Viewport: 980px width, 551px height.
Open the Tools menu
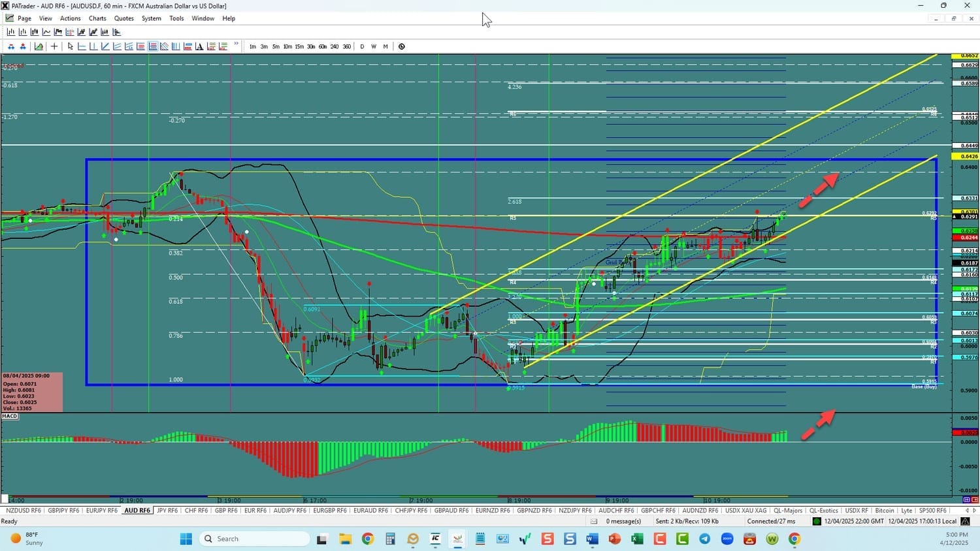[x=176, y=18]
